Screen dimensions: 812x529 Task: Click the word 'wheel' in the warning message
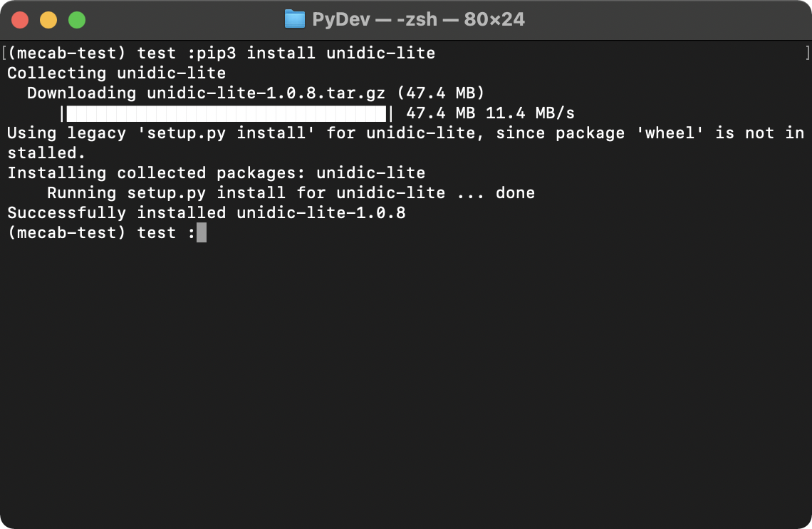coord(670,133)
